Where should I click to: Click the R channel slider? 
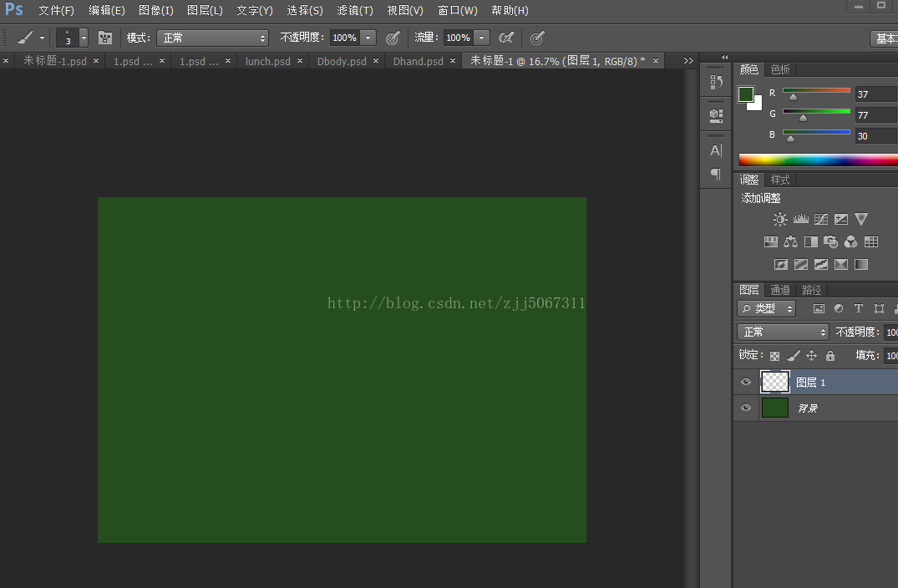[816, 92]
